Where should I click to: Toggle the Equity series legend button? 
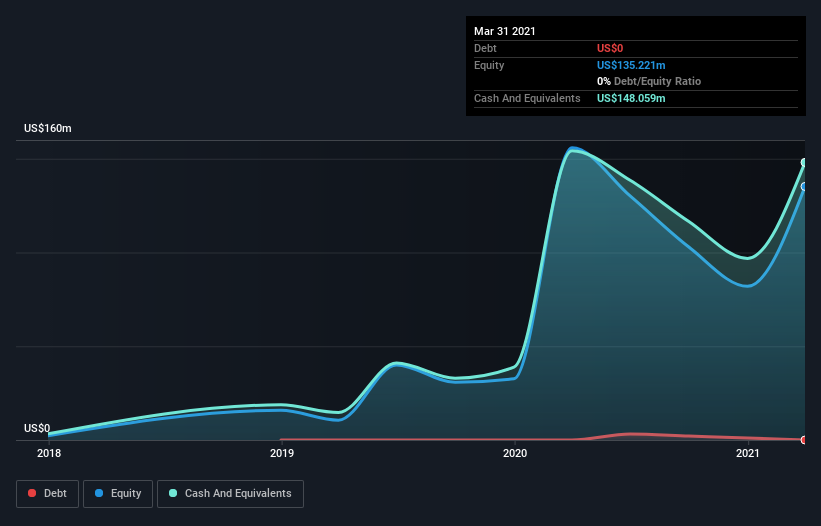tap(118, 494)
